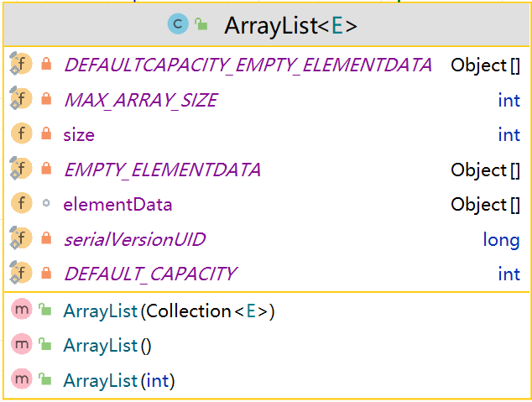Open the ArrayList() no-arg constructor
The width and height of the screenshot is (532, 402).
pos(107,345)
